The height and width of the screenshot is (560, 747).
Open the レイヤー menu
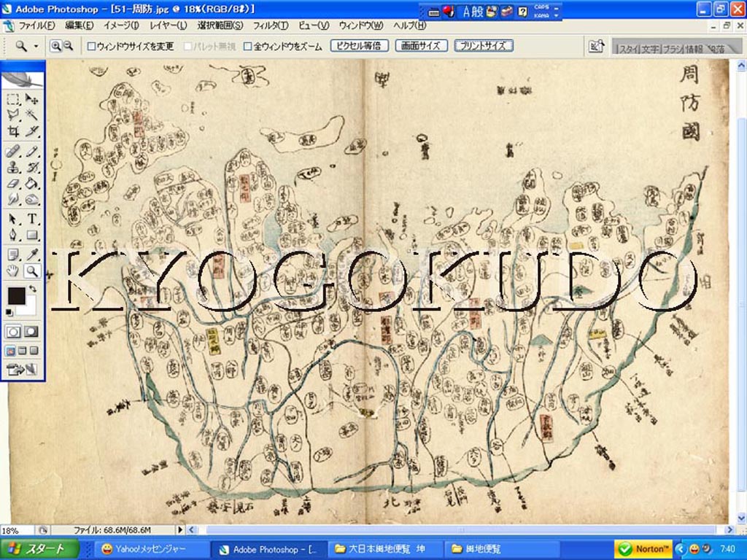coord(169,26)
